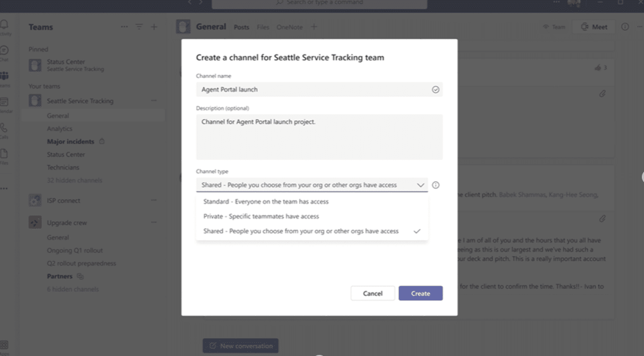Screen dimensions: 644x356
Task: Click the Description text area
Action: tap(319, 137)
